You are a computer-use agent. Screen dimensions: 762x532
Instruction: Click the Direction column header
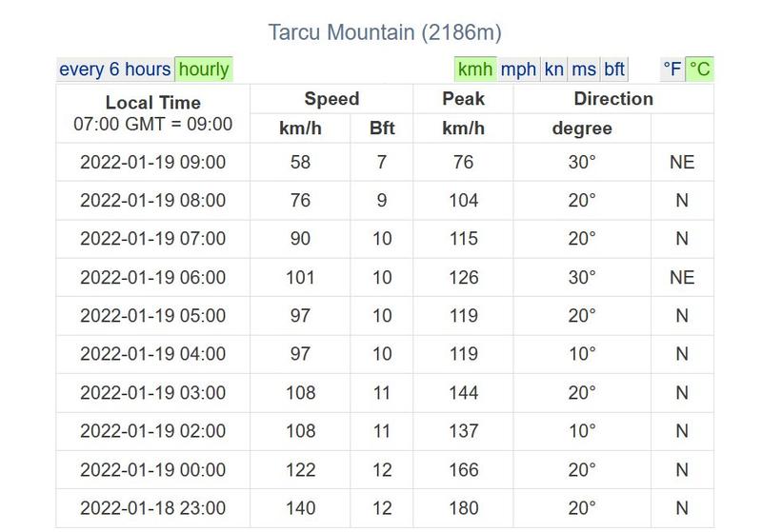point(613,99)
